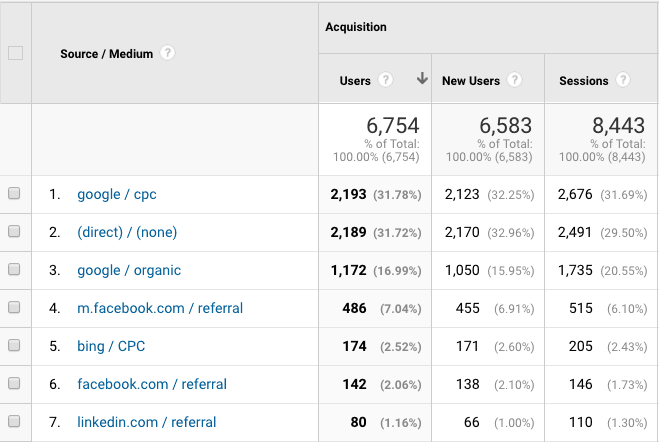The width and height of the screenshot is (659, 442).
Task: Open facebook.com / referral link
Action: point(152,384)
